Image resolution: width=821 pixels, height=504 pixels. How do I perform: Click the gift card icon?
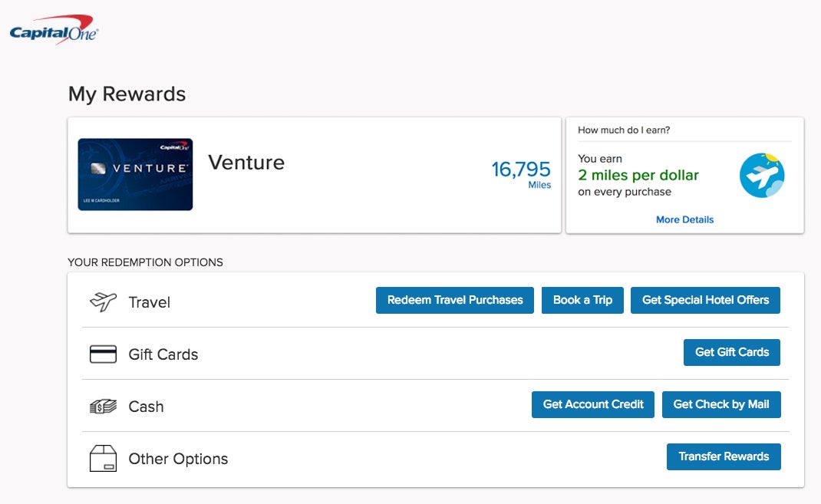coord(103,354)
